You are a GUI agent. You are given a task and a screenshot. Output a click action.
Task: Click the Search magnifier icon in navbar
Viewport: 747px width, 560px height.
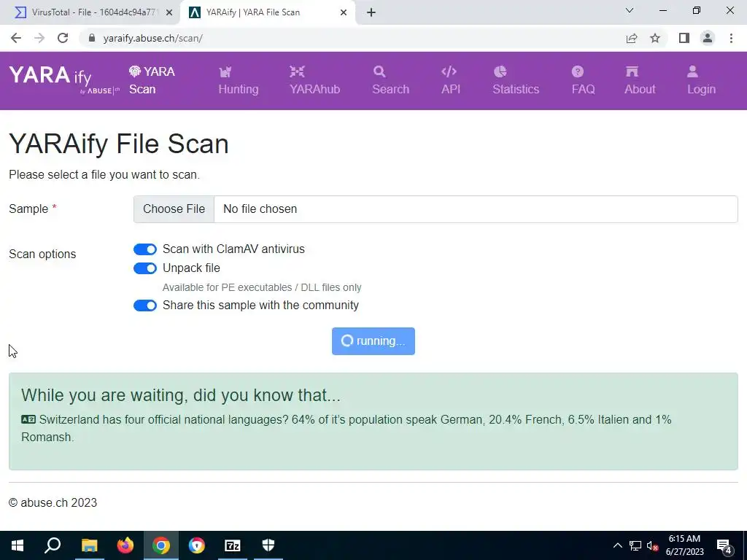(379, 72)
